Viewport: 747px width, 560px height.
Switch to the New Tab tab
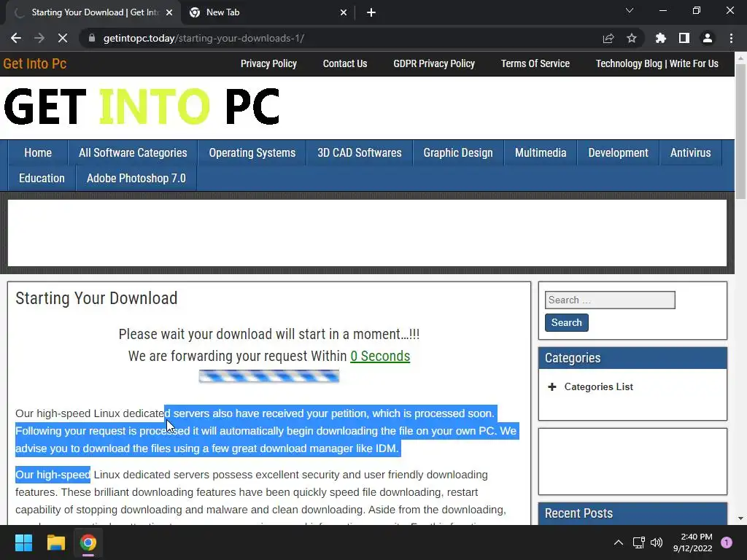[268, 12]
